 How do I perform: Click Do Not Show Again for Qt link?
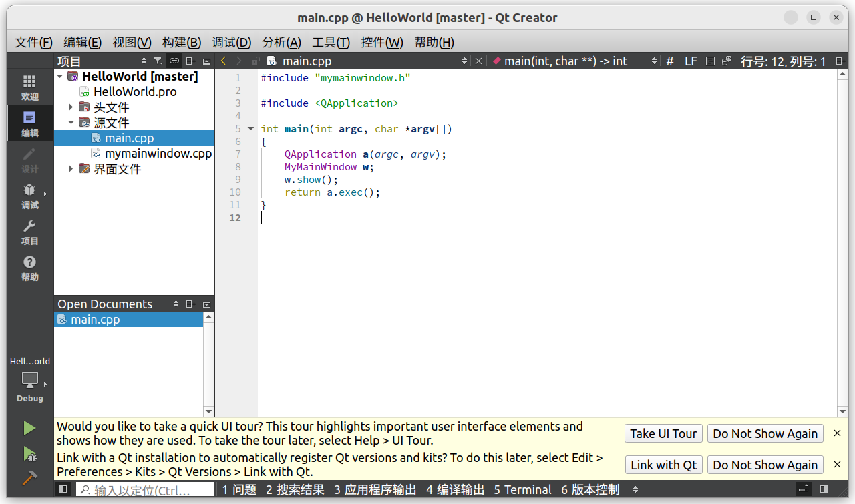point(765,465)
